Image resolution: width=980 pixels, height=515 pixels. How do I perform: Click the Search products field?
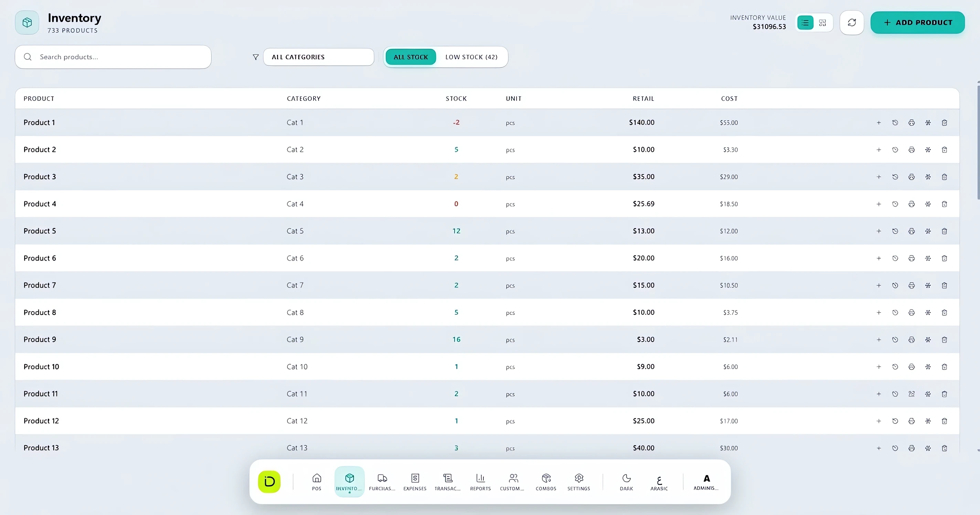(x=113, y=57)
